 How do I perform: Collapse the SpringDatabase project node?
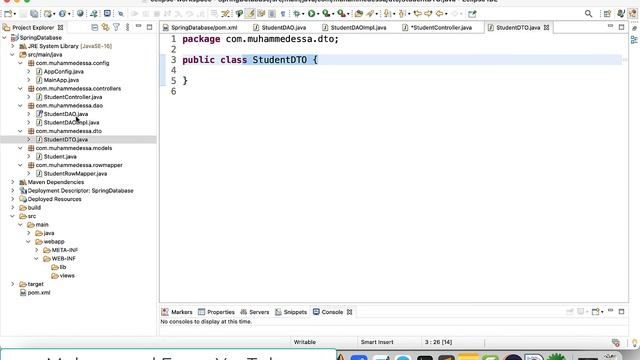coord(4,38)
